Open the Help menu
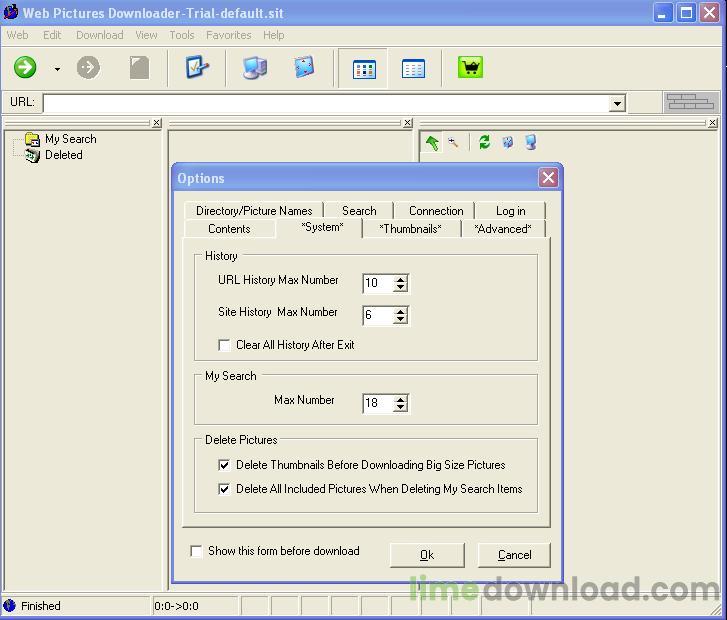 point(274,35)
